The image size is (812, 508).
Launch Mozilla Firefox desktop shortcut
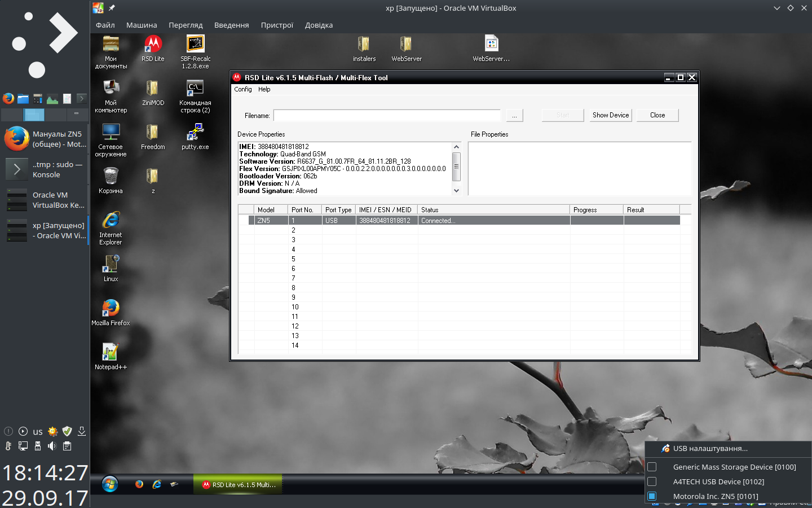(111, 313)
